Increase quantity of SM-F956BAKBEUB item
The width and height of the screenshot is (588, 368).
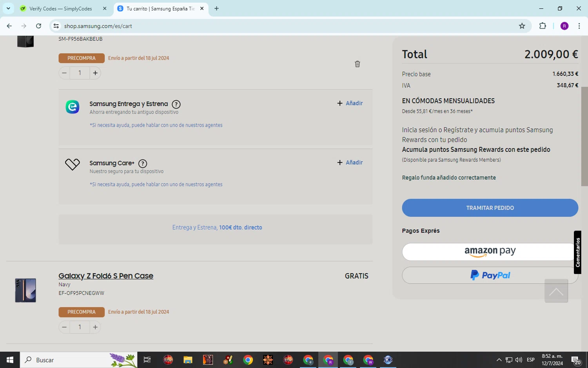(95, 73)
